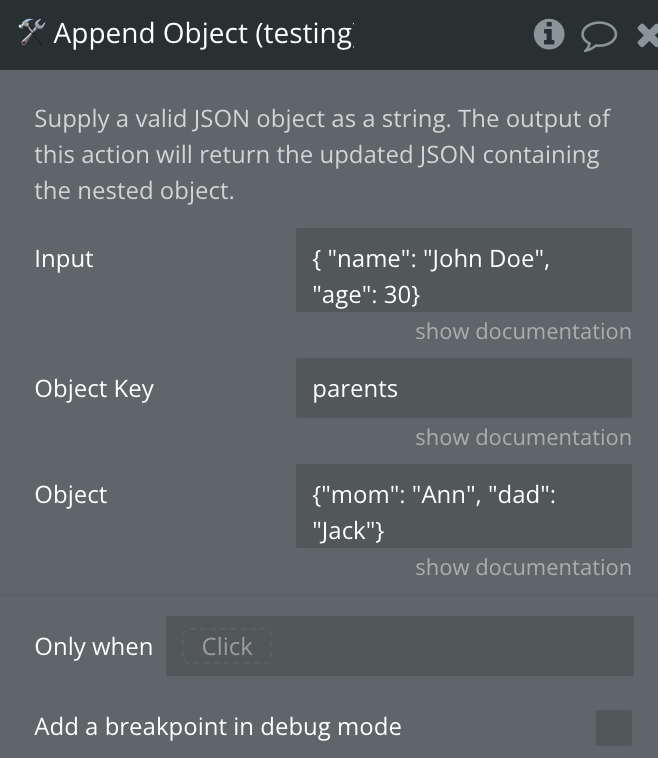Click the Only when label
658x758 pixels.
[x=93, y=647]
